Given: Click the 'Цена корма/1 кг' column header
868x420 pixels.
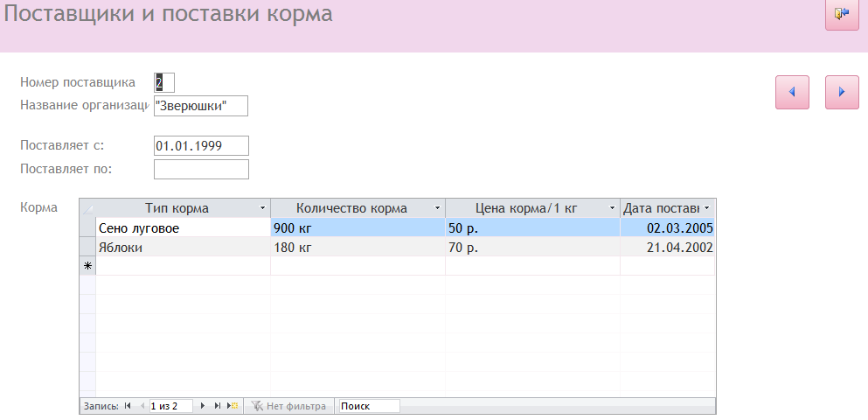Looking at the screenshot, I should [533, 208].
